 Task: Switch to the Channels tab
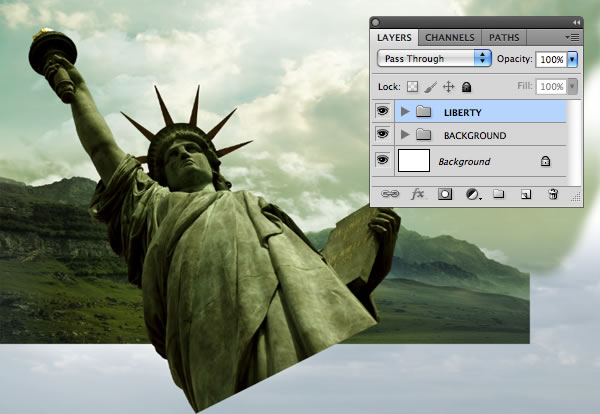(450, 37)
